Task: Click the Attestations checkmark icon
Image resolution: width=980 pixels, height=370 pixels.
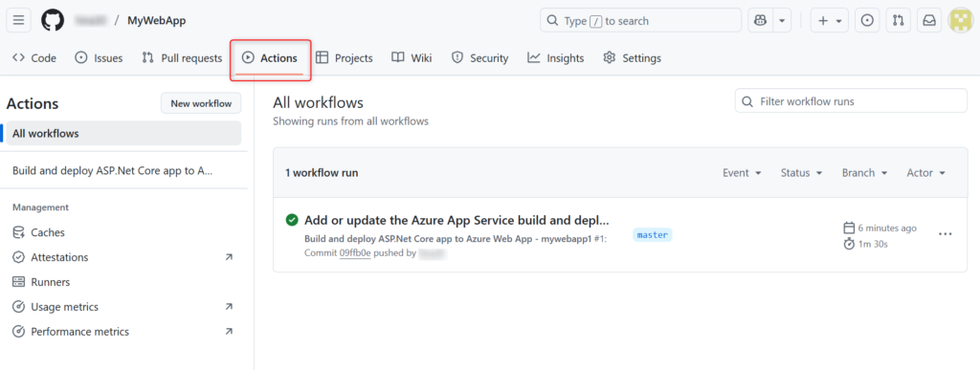Action: point(19,257)
